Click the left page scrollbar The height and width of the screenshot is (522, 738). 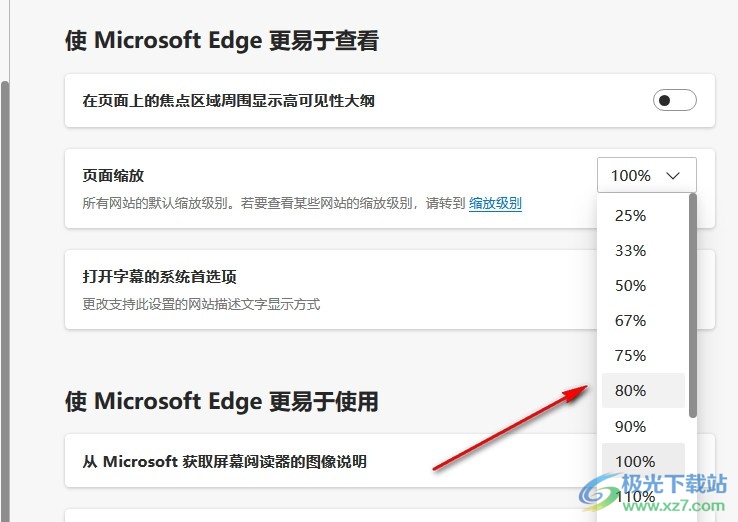click(x=5, y=301)
